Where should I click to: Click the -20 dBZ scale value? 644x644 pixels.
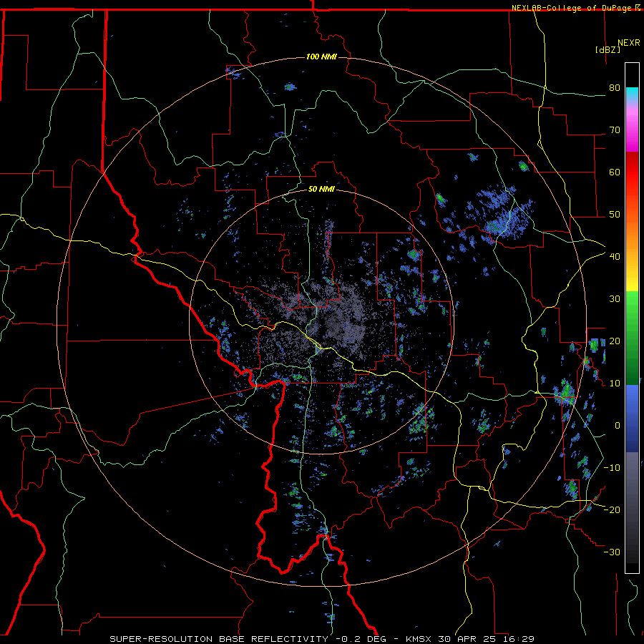pyautogui.click(x=612, y=509)
